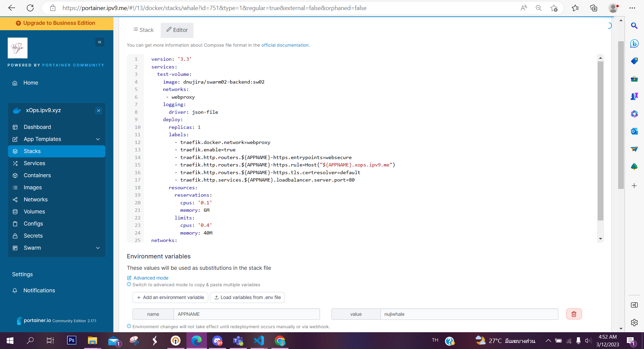The width and height of the screenshot is (644, 349).
Task: Launch Photoshop from the taskbar
Action: coord(71,341)
